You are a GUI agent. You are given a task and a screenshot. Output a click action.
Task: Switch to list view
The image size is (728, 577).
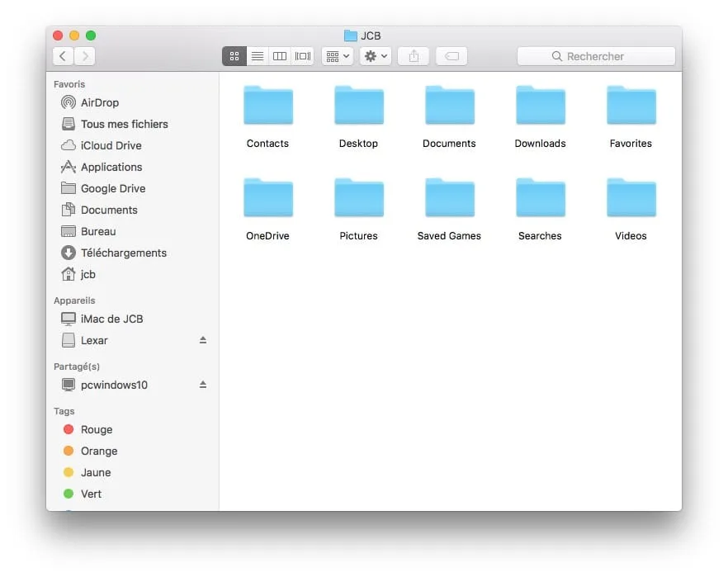click(x=258, y=56)
